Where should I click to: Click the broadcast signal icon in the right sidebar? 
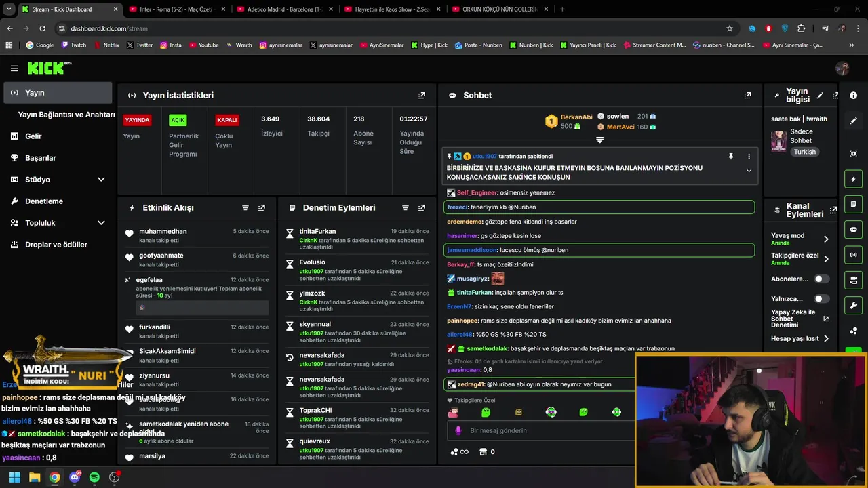[x=854, y=255]
